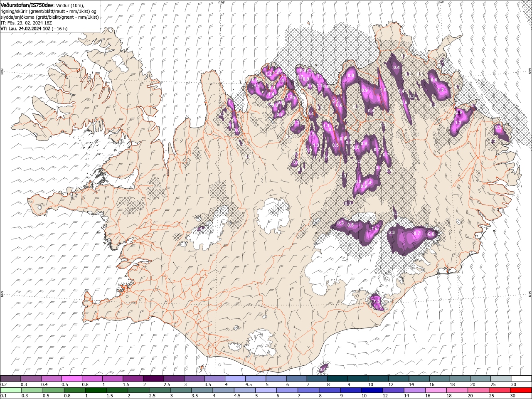This screenshot has height=399, width=532.
Task: Pick the 16 grey-teal swatch in the snow legend
Action: coord(439,379)
